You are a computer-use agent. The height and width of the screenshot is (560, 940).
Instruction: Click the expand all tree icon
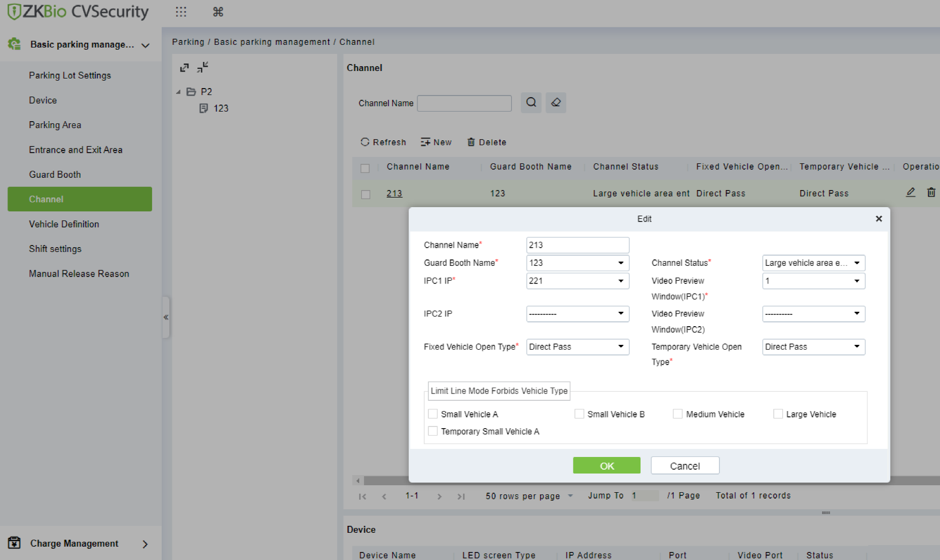tap(185, 68)
